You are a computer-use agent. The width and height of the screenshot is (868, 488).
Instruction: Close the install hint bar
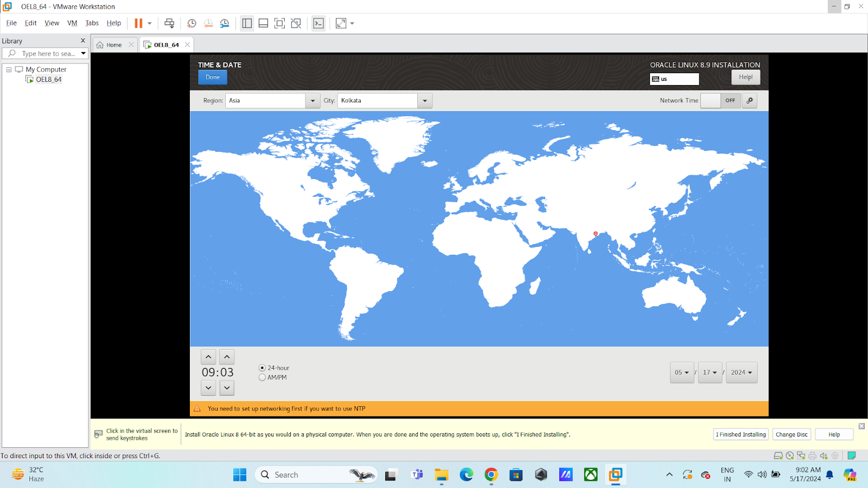[x=861, y=426]
